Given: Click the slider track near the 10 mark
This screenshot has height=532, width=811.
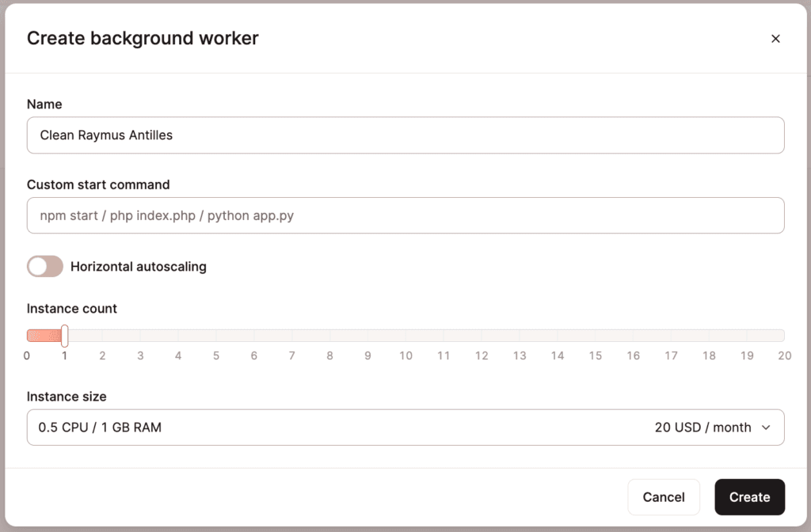Looking at the screenshot, I should (405, 335).
